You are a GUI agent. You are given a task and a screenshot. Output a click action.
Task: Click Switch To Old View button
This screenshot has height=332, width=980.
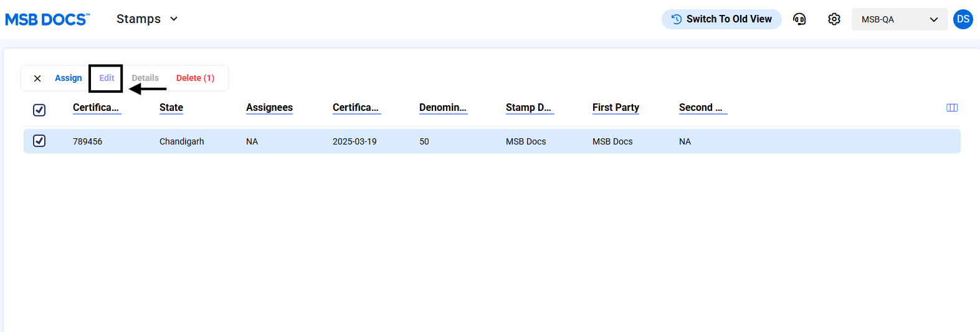click(x=721, y=19)
